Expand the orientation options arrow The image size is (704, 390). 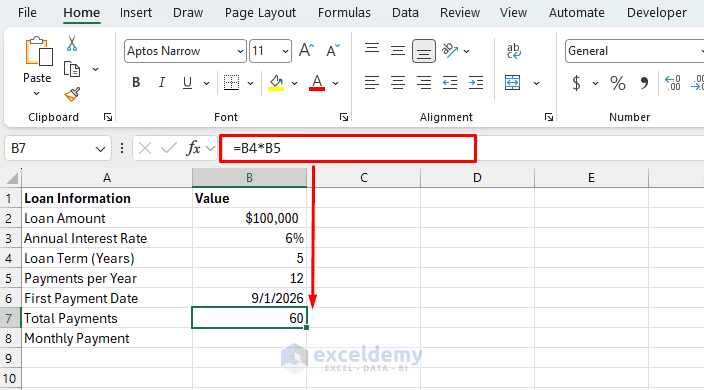(x=466, y=51)
